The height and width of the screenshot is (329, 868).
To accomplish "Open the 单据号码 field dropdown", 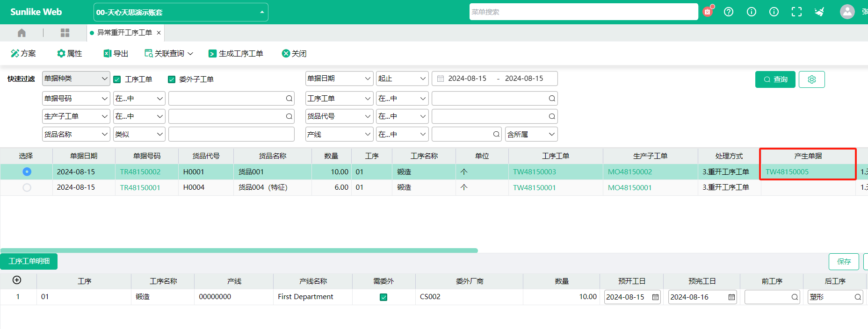I will [x=76, y=99].
